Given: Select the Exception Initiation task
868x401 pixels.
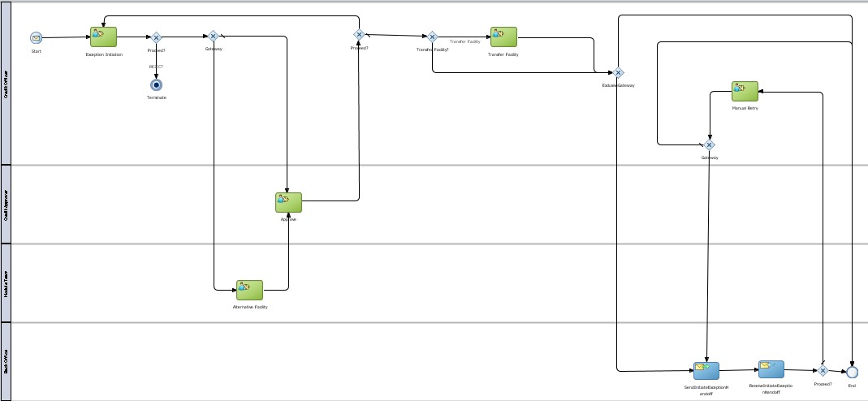Looking at the screenshot, I should click(103, 37).
